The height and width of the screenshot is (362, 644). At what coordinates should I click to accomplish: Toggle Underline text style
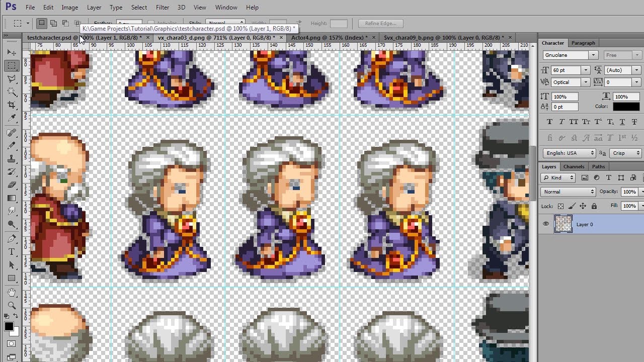[x=622, y=122]
